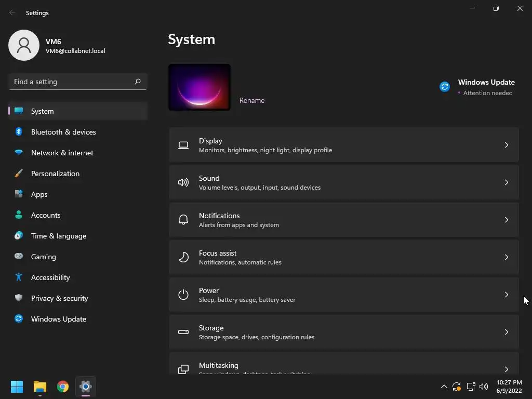Click the Display laptop icon

[x=183, y=145]
